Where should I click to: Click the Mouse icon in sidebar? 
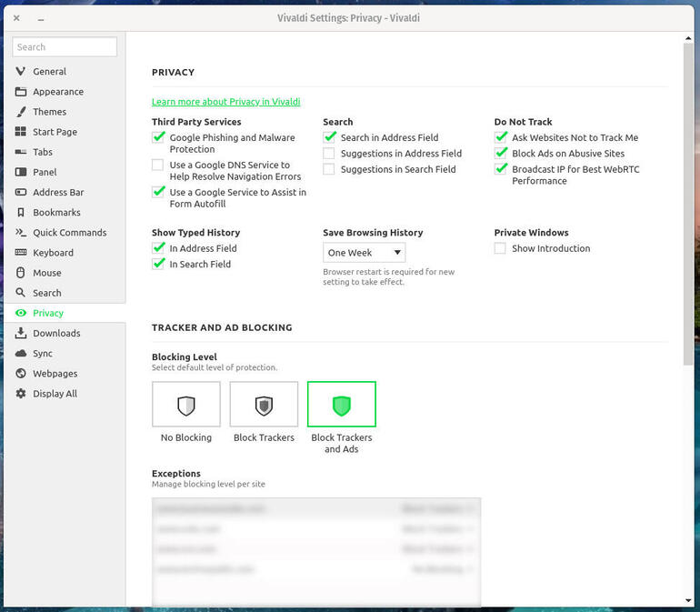21,273
